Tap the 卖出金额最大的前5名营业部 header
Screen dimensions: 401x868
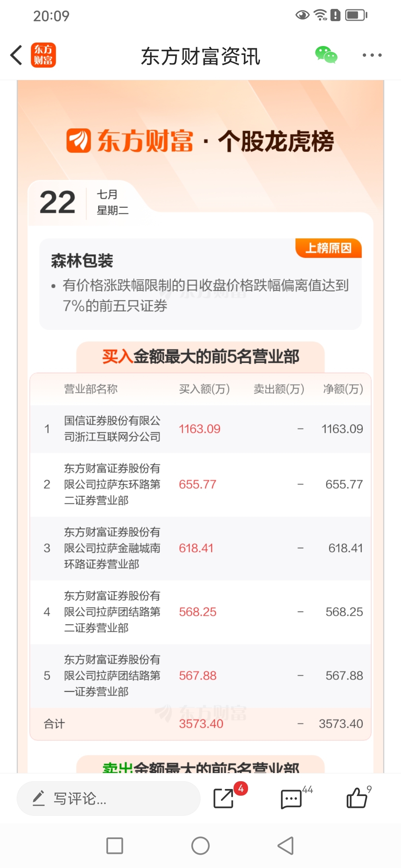[200, 765]
